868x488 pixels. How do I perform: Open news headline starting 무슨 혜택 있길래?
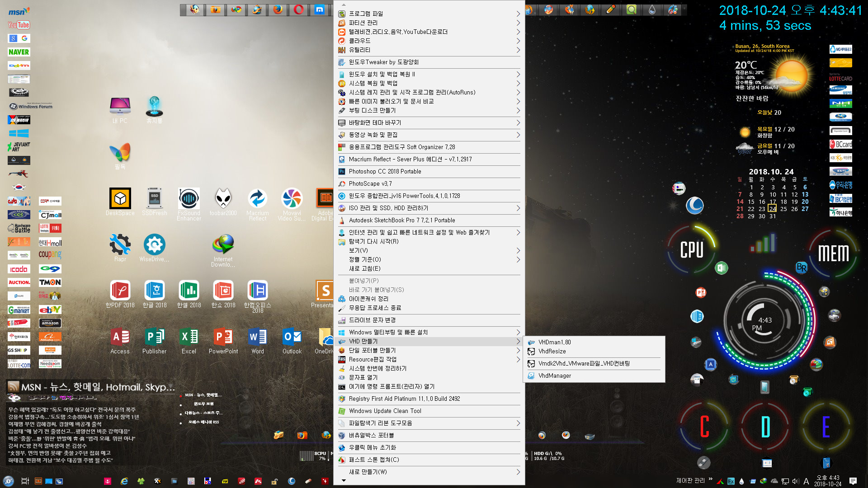click(x=72, y=409)
